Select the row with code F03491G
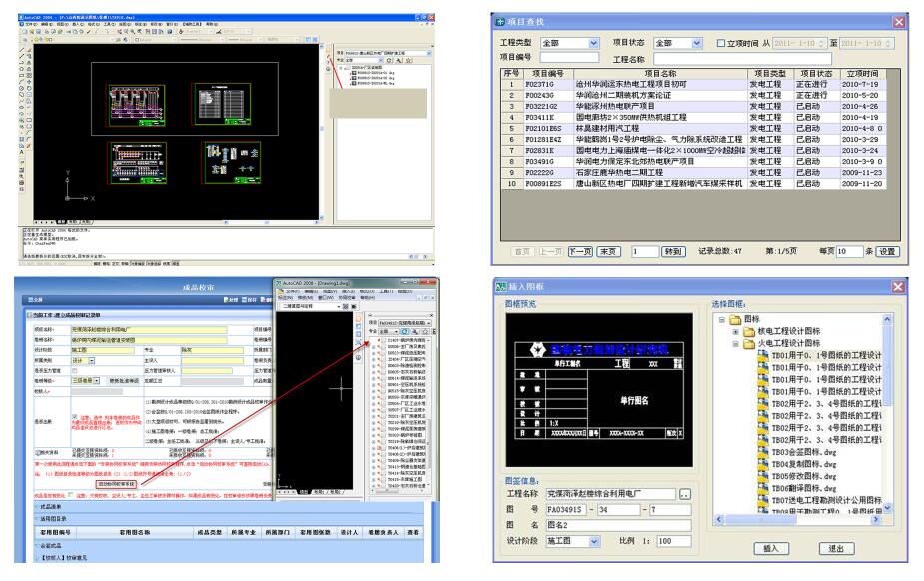Screen dimensions: 924x581 pyautogui.click(x=695, y=162)
